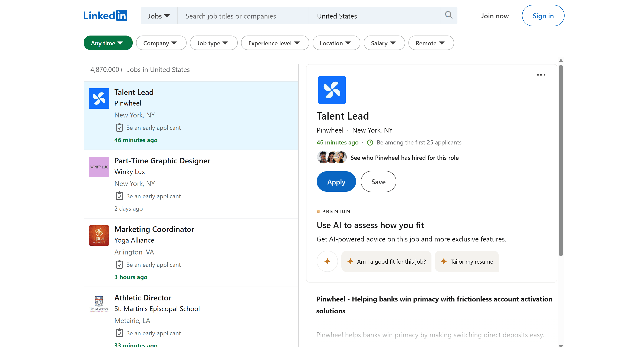Click the Yoga Alliance company logo
Viewport: 644px width, 347px height.
(99, 235)
